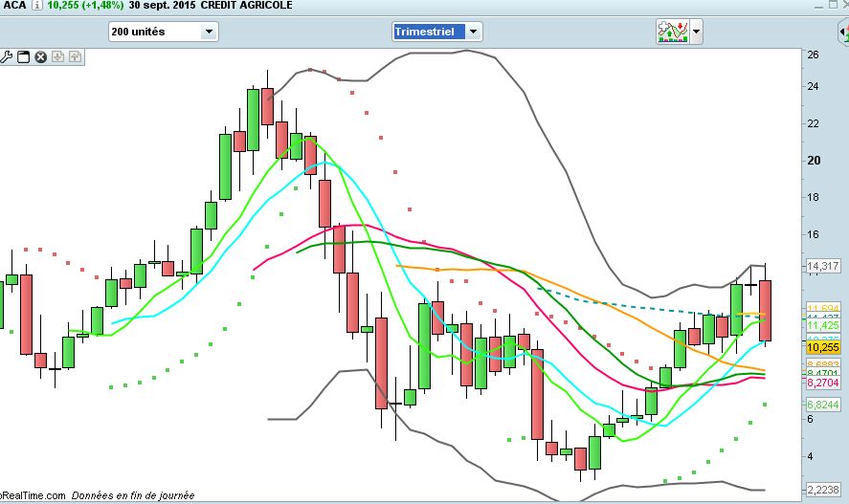Open the wrench chart settings icon
Image resolution: width=849 pixels, height=504 pixels.
pyautogui.click(x=6, y=56)
